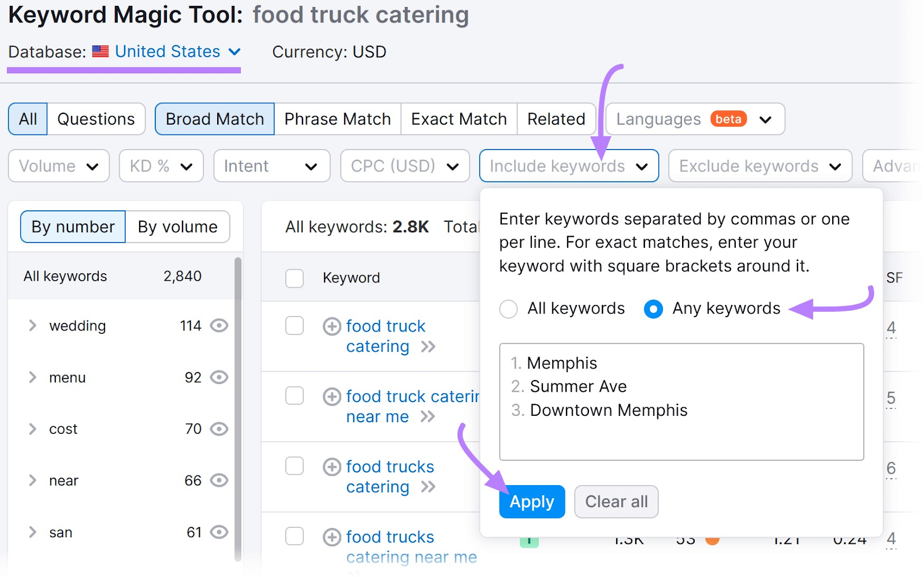Screen dimensions: 924x577
Task: Switch to the Questions tab
Action: [96, 119]
